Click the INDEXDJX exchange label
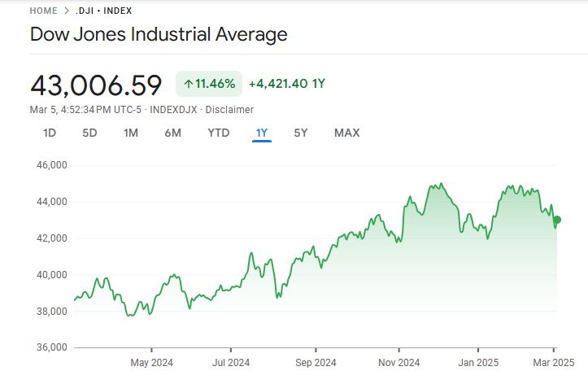The image size is (588, 384). coord(173,110)
